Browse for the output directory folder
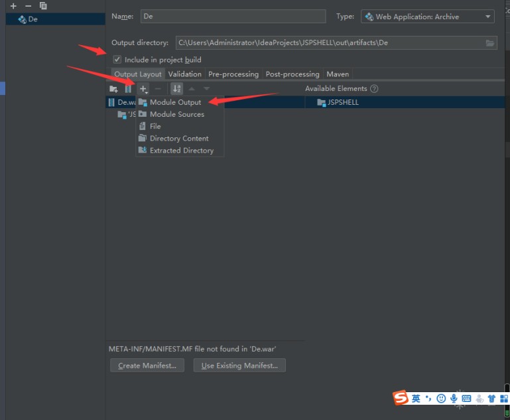Screen dimensions: 510x420 490,43
